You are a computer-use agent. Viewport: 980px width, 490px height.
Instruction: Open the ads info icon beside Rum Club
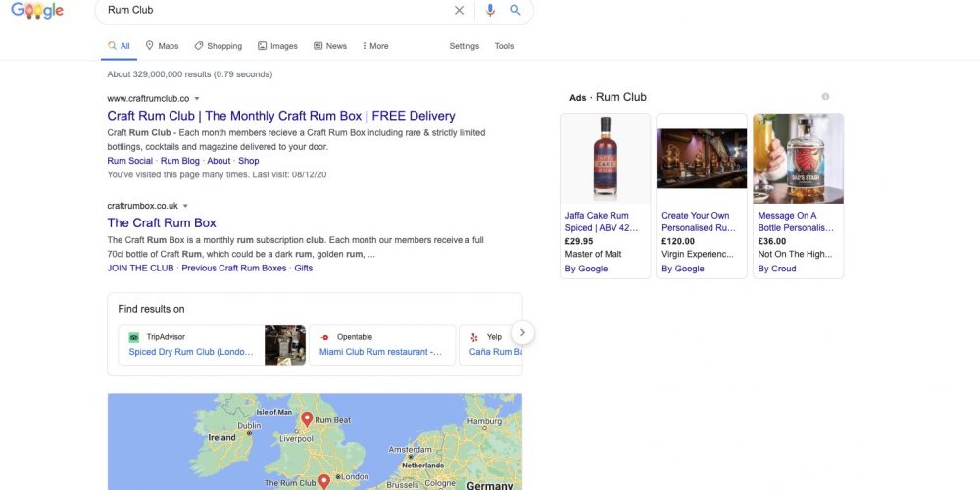(825, 97)
